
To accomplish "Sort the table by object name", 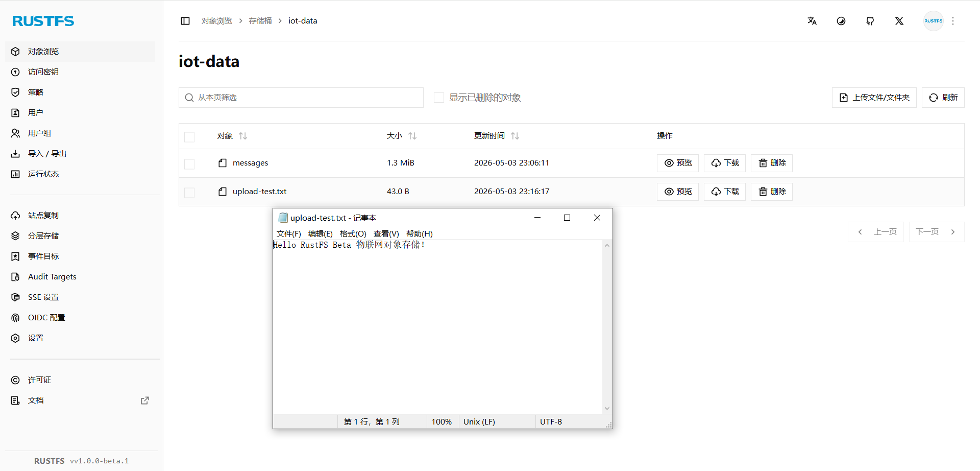I will [243, 136].
